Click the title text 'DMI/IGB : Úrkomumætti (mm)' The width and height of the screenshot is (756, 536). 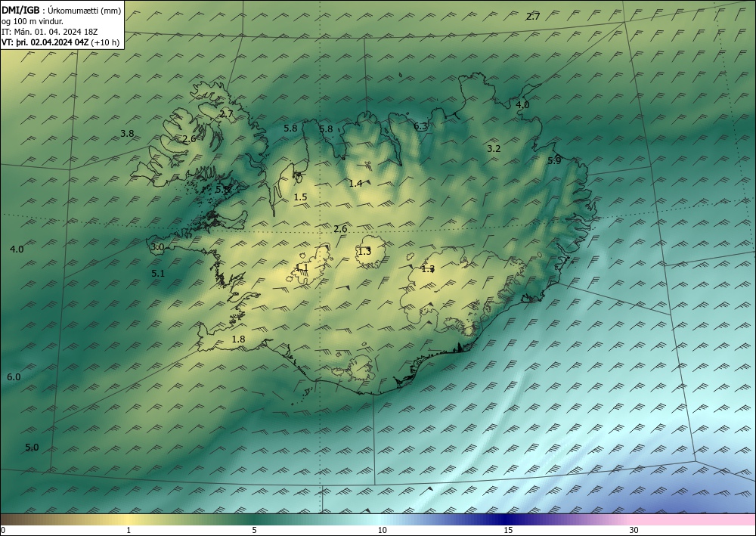(x=61, y=10)
